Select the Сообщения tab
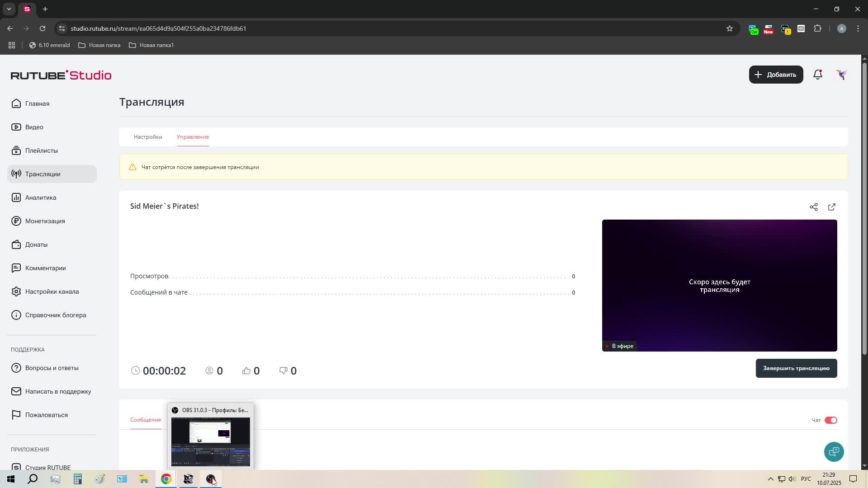The height and width of the screenshot is (488, 868). pyautogui.click(x=146, y=420)
